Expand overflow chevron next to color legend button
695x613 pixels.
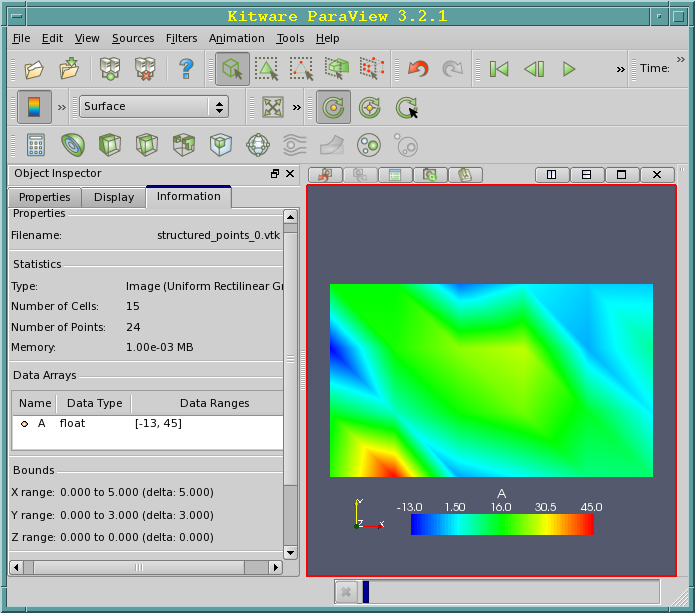[62, 107]
